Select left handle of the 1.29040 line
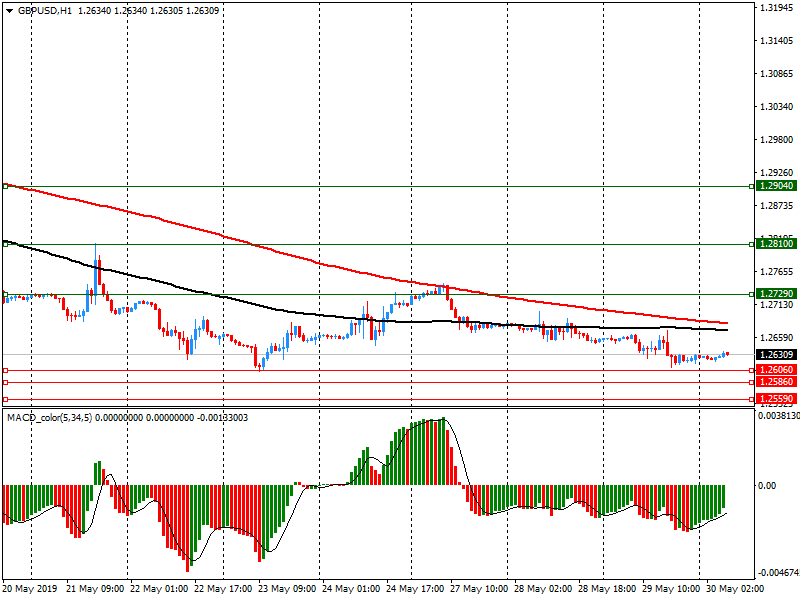 [5, 186]
